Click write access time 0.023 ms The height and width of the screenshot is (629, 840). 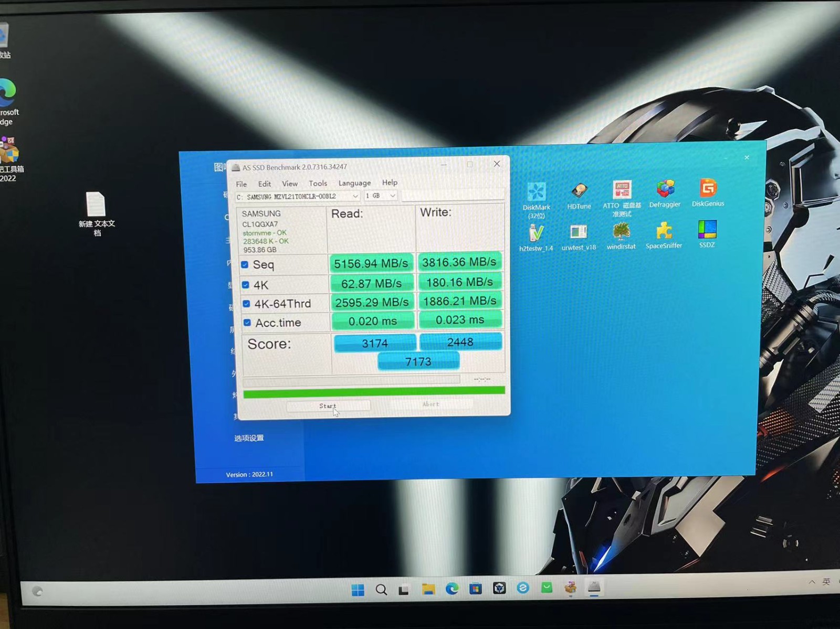[460, 319]
